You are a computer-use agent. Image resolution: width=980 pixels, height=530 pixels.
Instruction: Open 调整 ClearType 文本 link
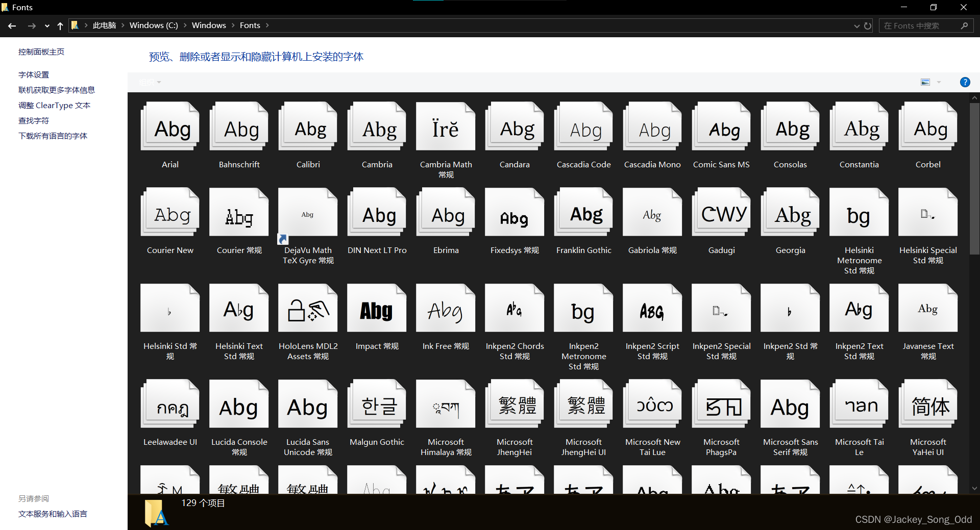click(x=54, y=105)
